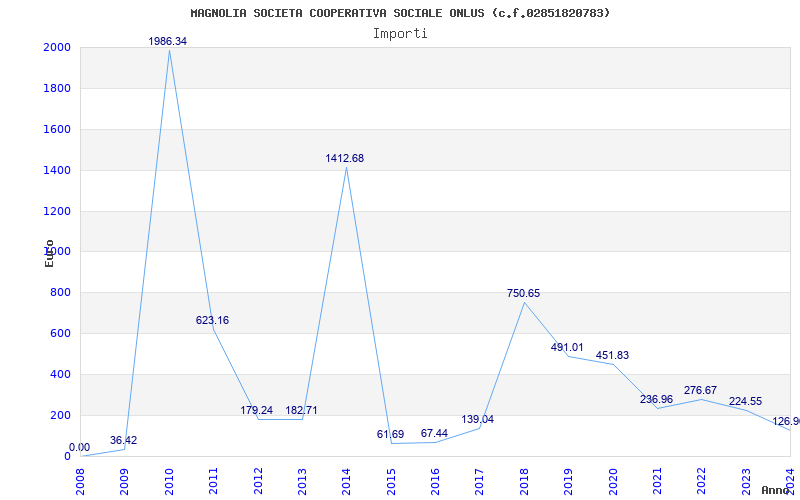Click the 1200 y-axis tick label
The image size is (800, 500).
tap(57, 211)
